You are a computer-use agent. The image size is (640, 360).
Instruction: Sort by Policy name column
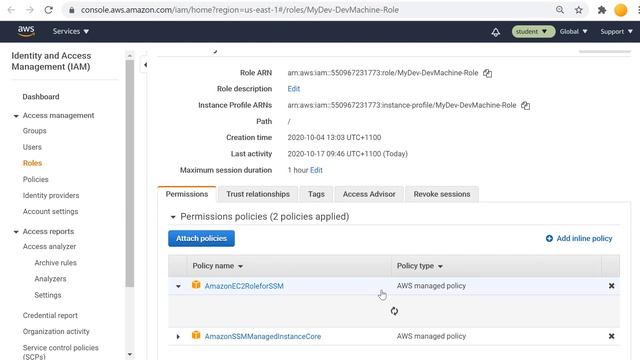tap(218, 266)
